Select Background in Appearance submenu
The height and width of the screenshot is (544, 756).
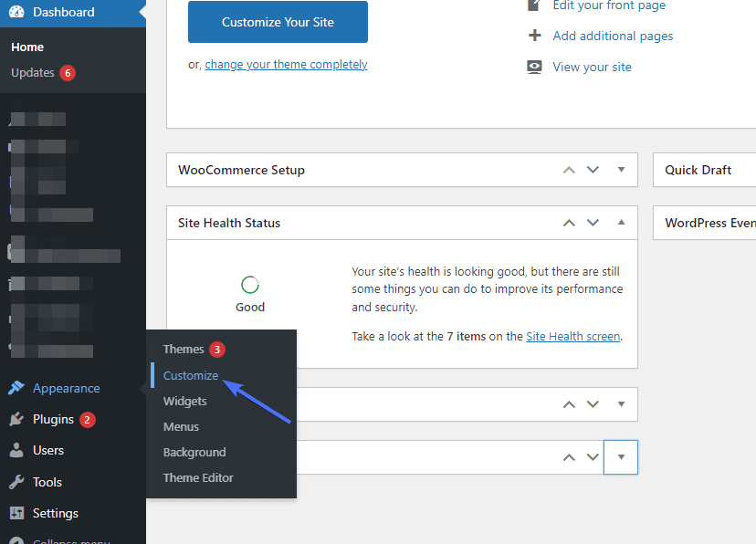(x=194, y=453)
